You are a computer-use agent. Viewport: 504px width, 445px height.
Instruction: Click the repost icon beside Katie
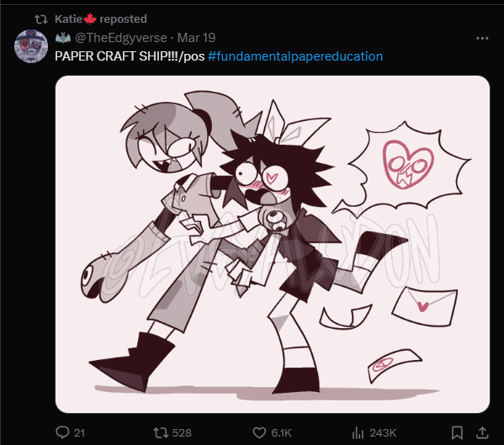[x=41, y=19]
